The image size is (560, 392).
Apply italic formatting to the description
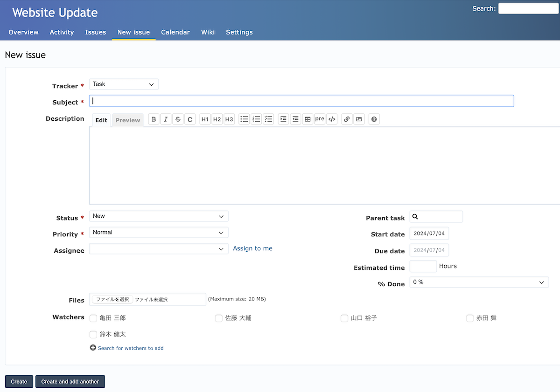[x=166, y=119]
